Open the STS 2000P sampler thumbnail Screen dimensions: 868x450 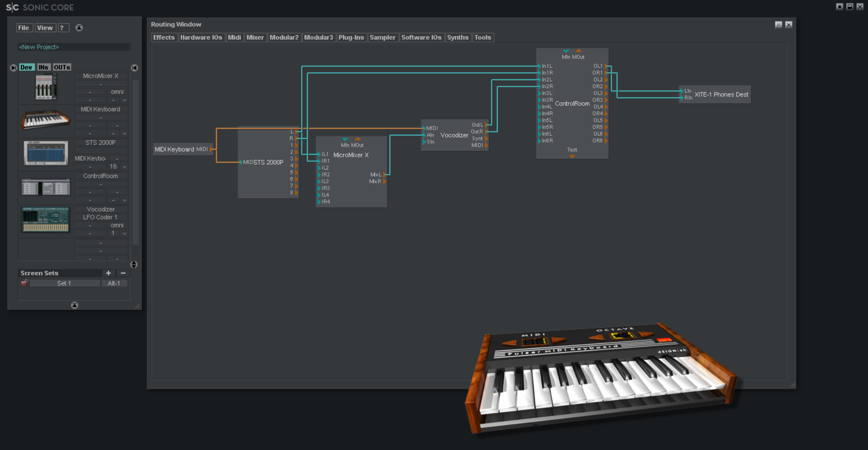point(45,153)
